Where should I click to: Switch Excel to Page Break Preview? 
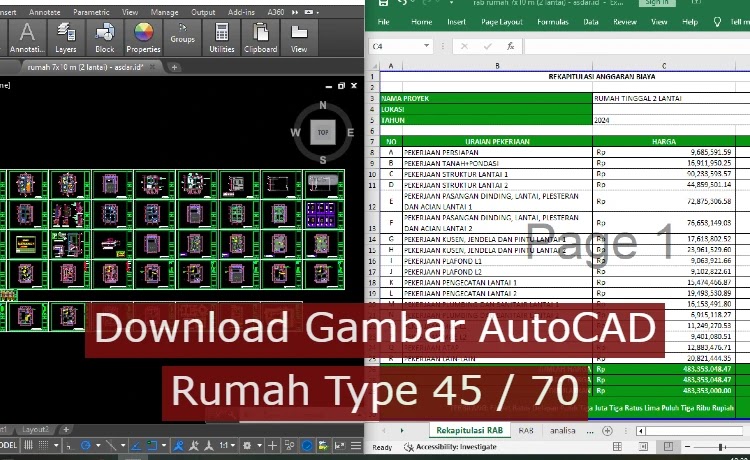click(x=668, y=447)
